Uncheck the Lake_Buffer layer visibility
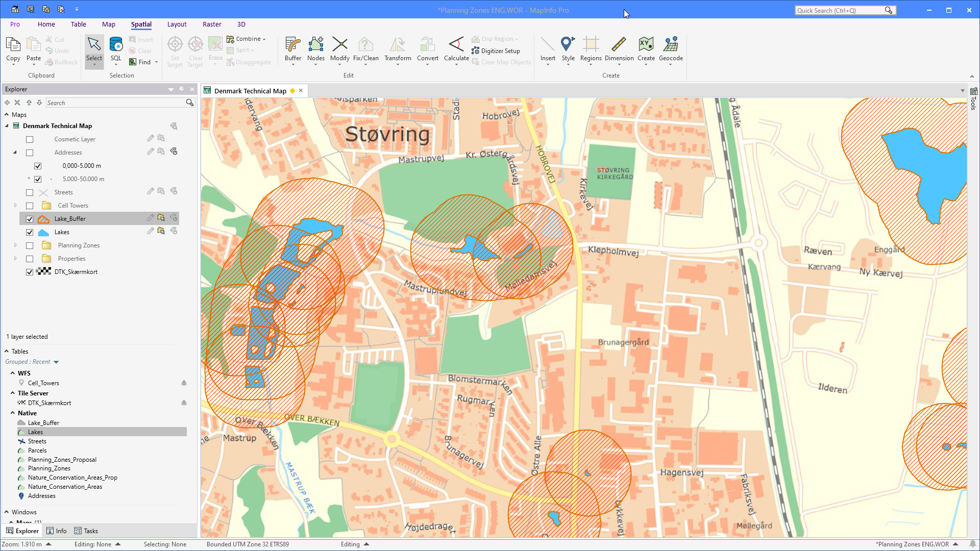This screenshot has height=551, width=980. point(30,219)
